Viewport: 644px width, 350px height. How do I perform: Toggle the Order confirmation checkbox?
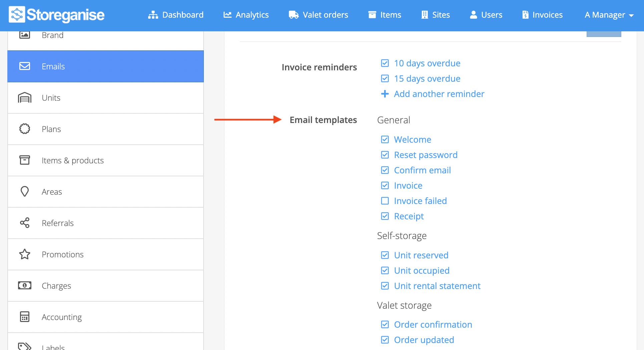pos(385,325)
